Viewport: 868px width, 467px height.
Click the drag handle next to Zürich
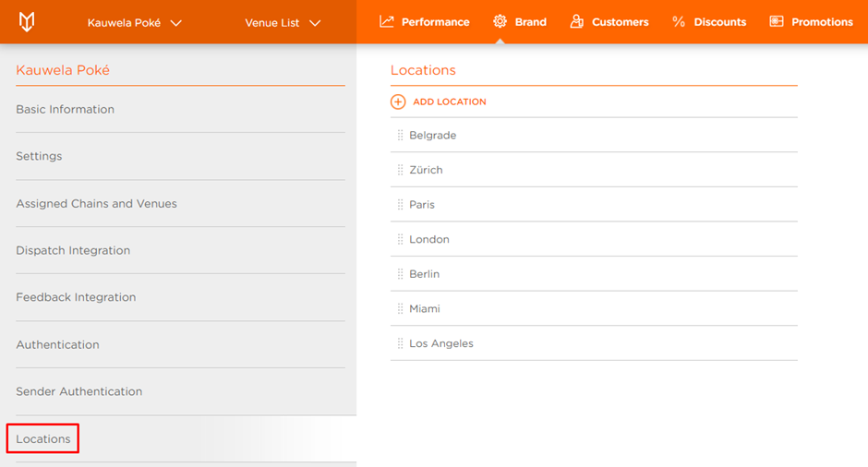(x=400, y=170)
